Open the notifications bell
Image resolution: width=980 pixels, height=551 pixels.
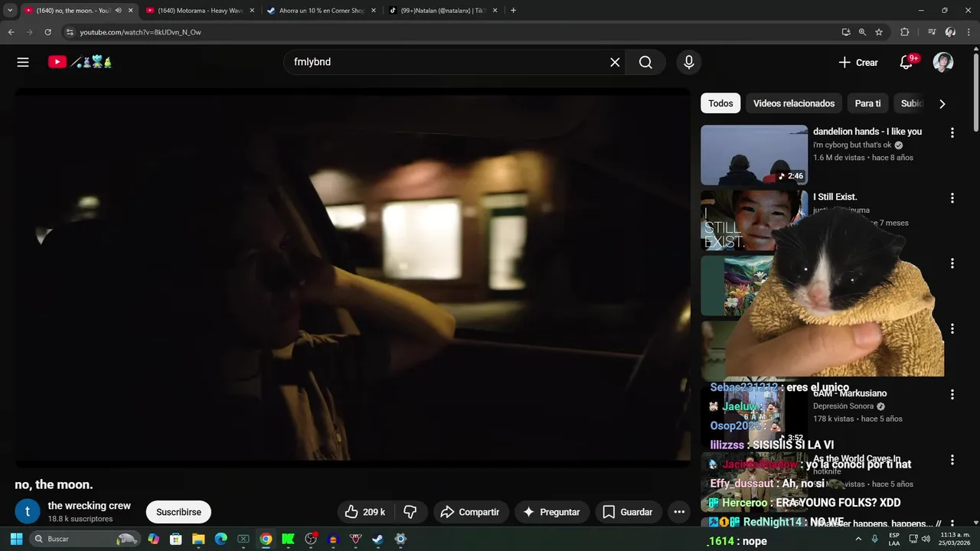[906, 62]
